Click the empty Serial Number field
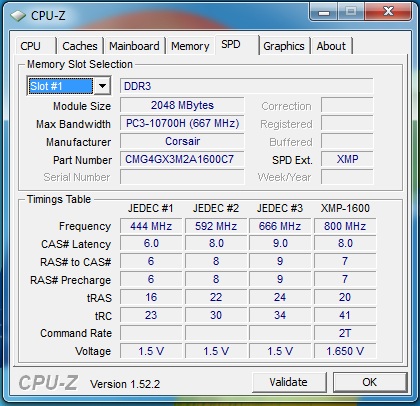420x406 pixels. [182, 177]
